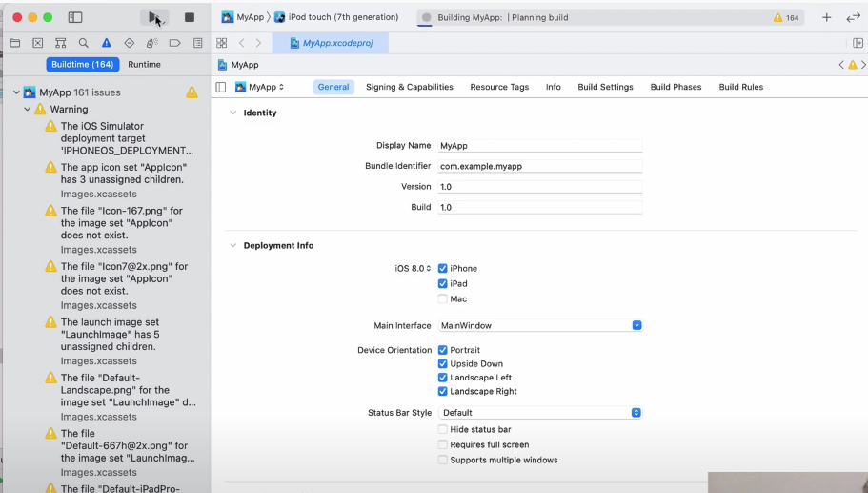Switch to the General tab
The width and height of the screenshot is (868, 493).
pos(333,87)
